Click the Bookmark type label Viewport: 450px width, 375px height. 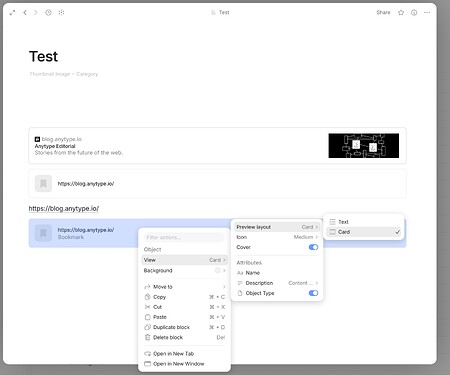[71, 237]
